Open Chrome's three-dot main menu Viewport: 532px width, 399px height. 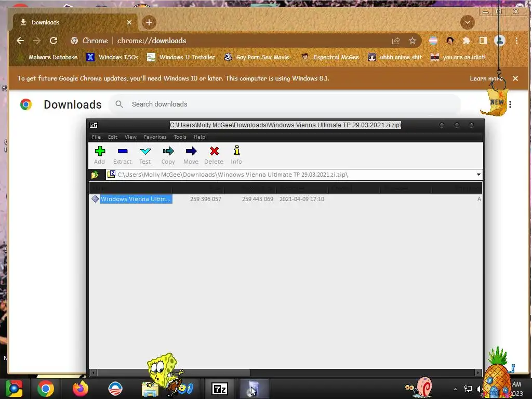point(517,41)
